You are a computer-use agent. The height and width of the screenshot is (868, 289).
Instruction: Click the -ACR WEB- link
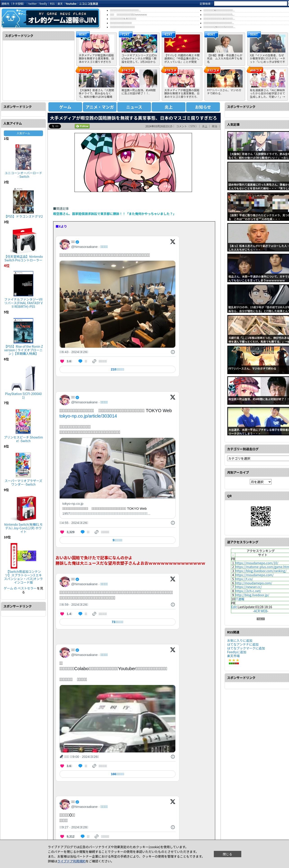point(260,611)
